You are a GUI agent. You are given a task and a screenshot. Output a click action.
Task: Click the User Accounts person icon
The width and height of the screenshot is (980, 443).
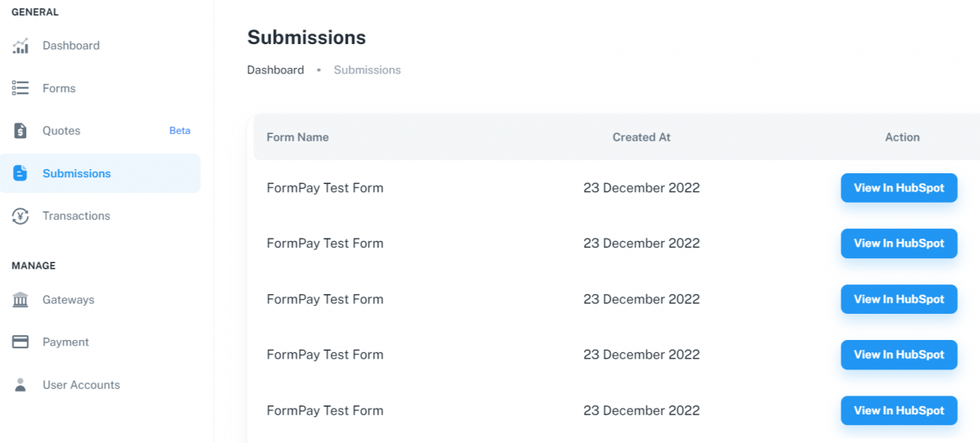(20, 385)
